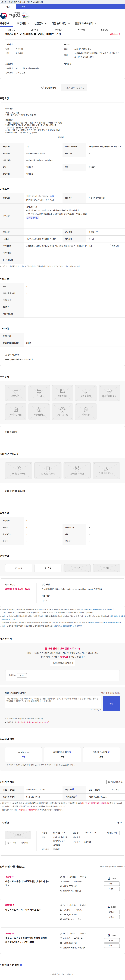Go to the 우대사항 section tab

pos(58,30)
